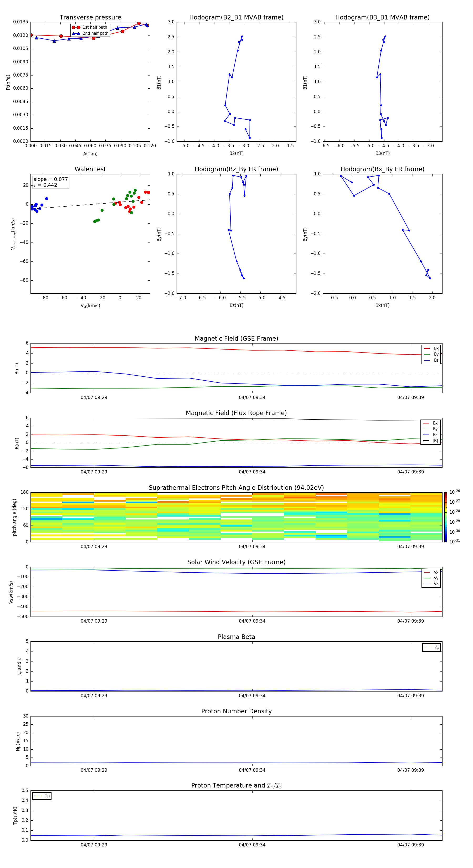This screenshot has height=868, width=473.
Task: Click the '|B|' entry in Flux Rope legend
Action: click(431, 441)
